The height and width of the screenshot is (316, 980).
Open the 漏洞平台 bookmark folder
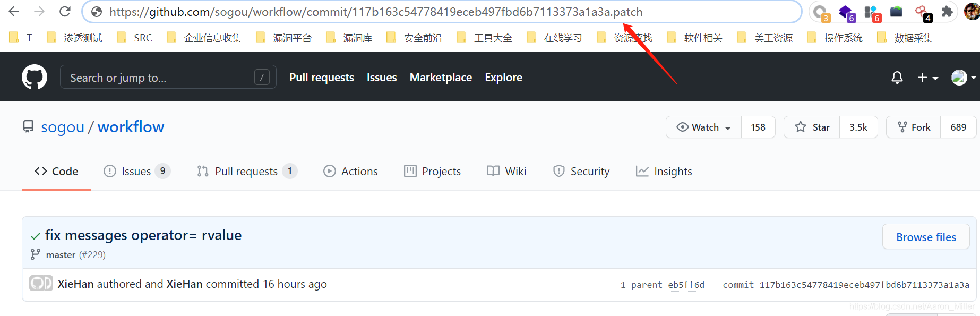point(283,38)
